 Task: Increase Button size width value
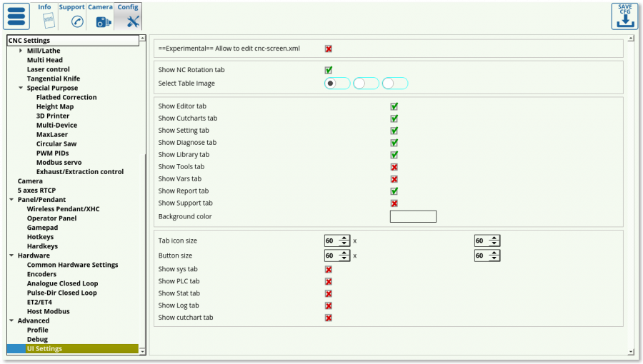tap(344, 253)
